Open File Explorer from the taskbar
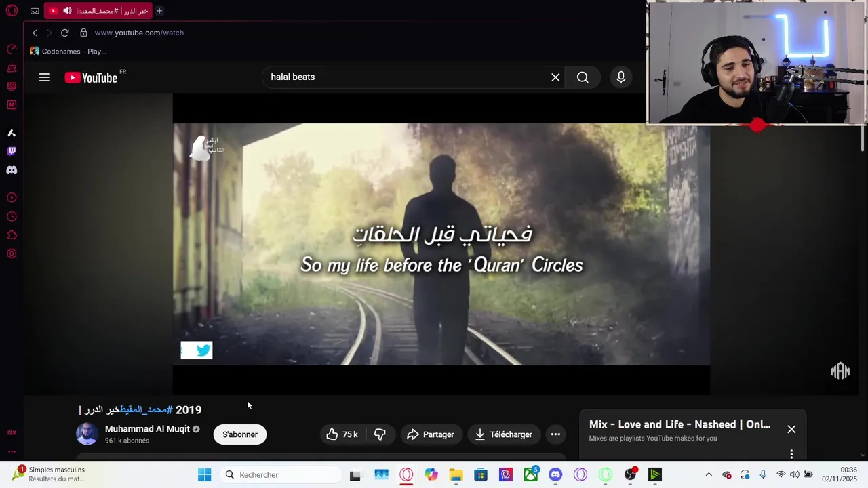 [x=456, y=474]
